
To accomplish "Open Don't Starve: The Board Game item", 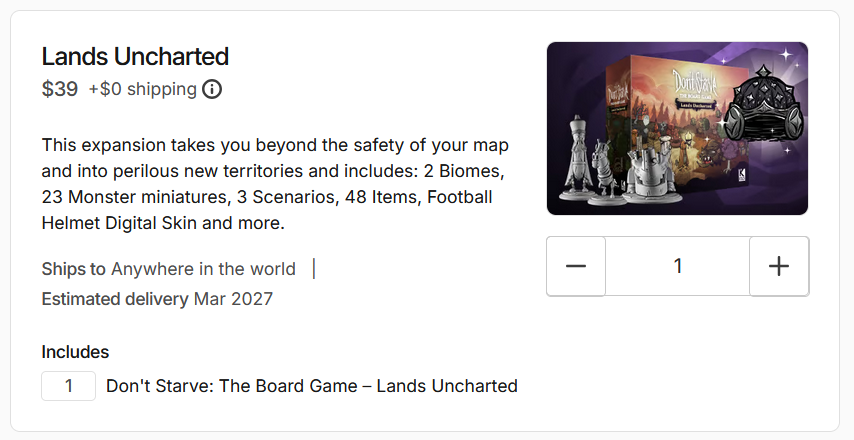I will tap(312, 386).
